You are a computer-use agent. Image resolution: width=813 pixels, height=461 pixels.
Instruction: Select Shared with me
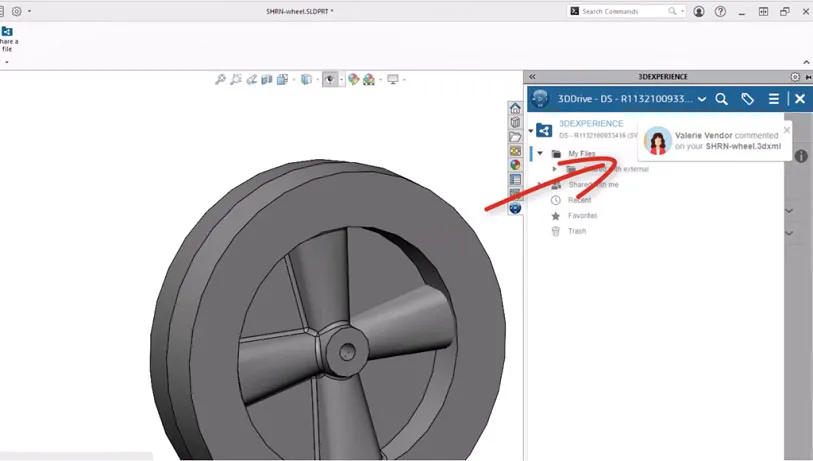[593, 185]
